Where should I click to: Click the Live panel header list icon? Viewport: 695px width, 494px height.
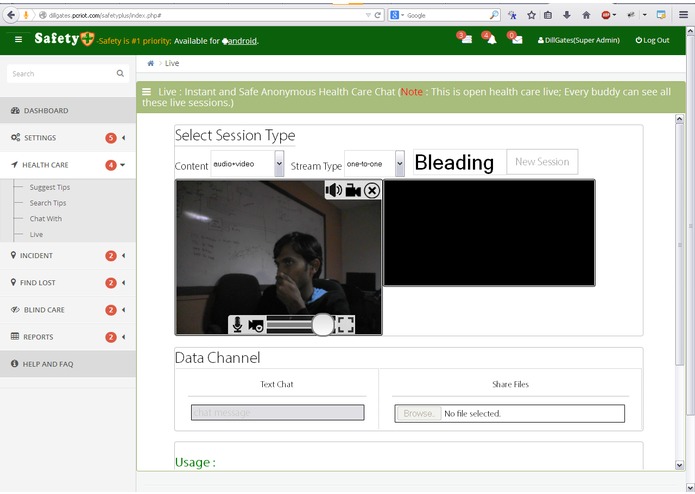[146, 92]
